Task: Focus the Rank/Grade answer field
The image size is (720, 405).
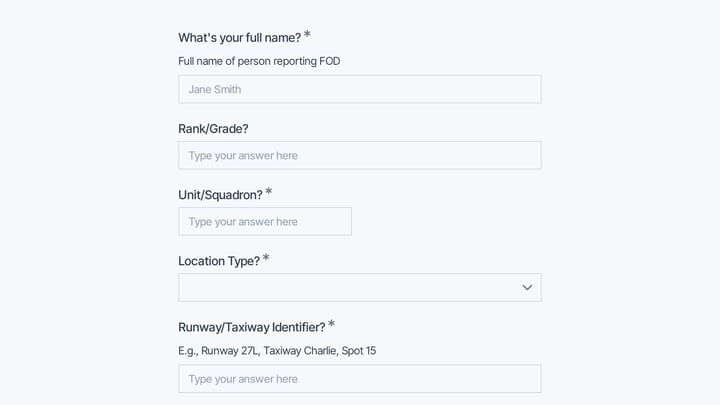Action: 360,155
